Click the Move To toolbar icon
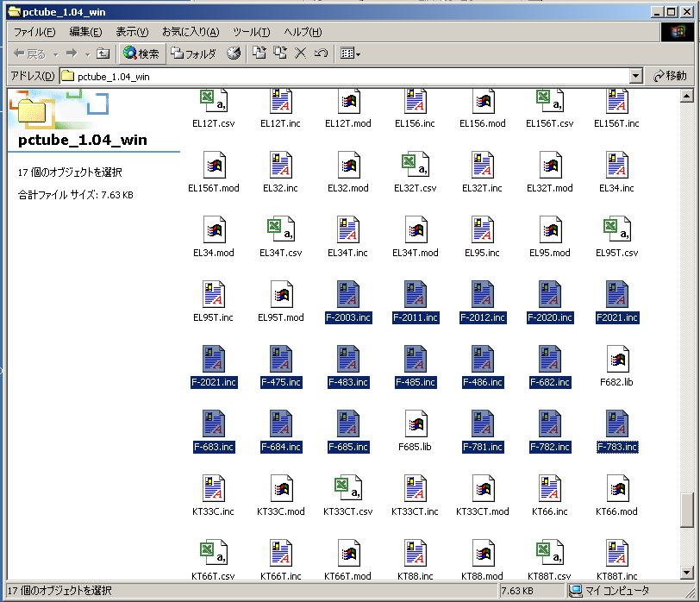The width and height of the screenshot is (700, 602). (x=259, y=53)
